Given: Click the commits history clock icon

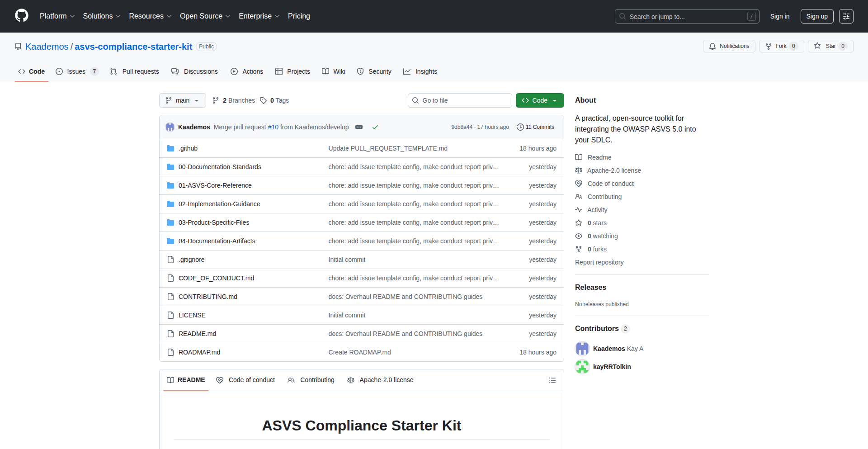Looking at the screenshot, I should (520, 127).
